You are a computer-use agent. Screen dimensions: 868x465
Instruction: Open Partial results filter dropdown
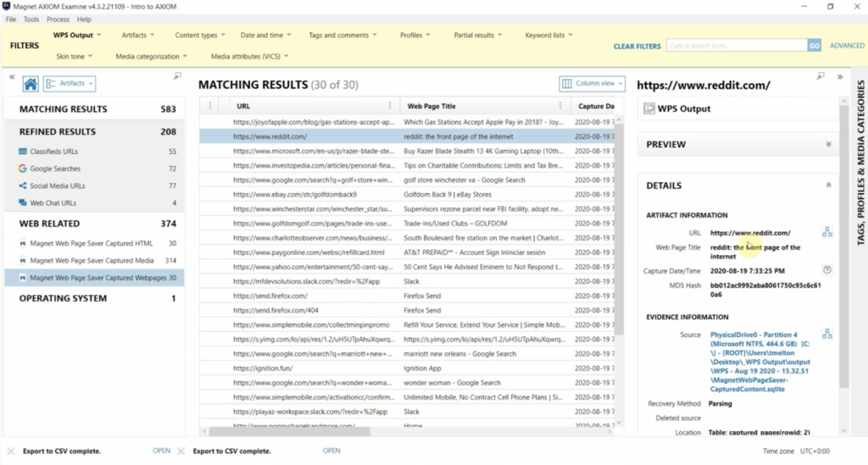(x=478, y=35)
